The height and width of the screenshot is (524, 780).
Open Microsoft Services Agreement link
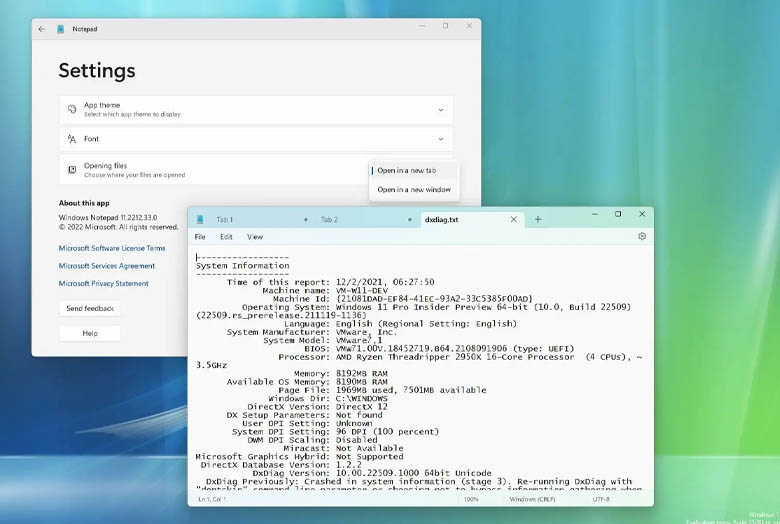coord(107,266)
